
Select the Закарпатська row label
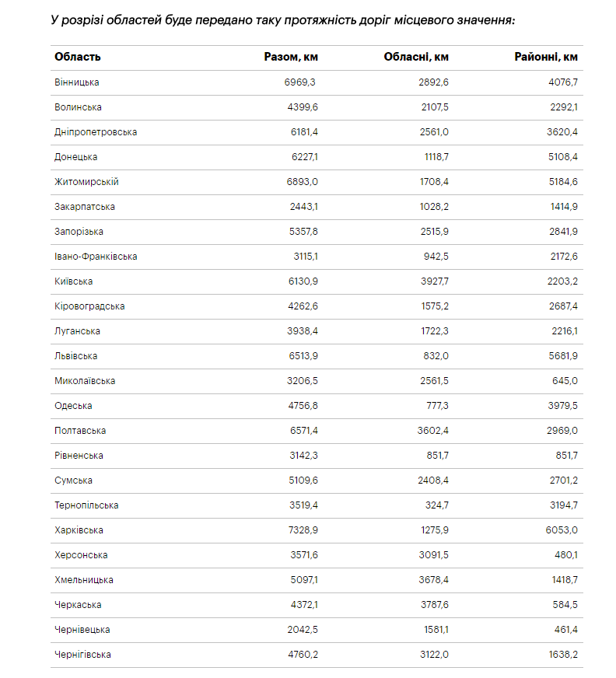[x=85, y=207]
